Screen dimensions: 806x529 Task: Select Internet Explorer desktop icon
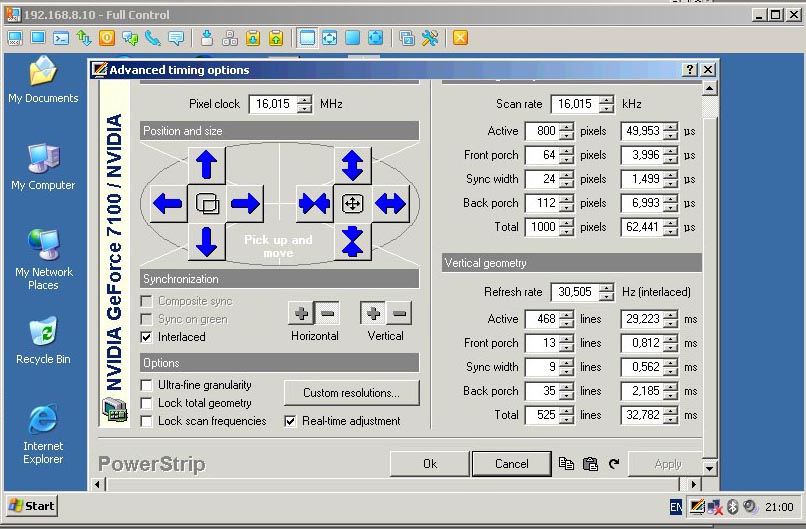click(x=43, y=434)
